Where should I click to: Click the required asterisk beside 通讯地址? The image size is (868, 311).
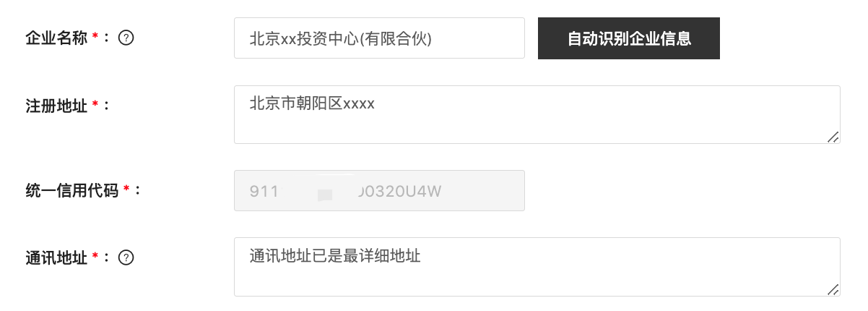pos(95,257)
